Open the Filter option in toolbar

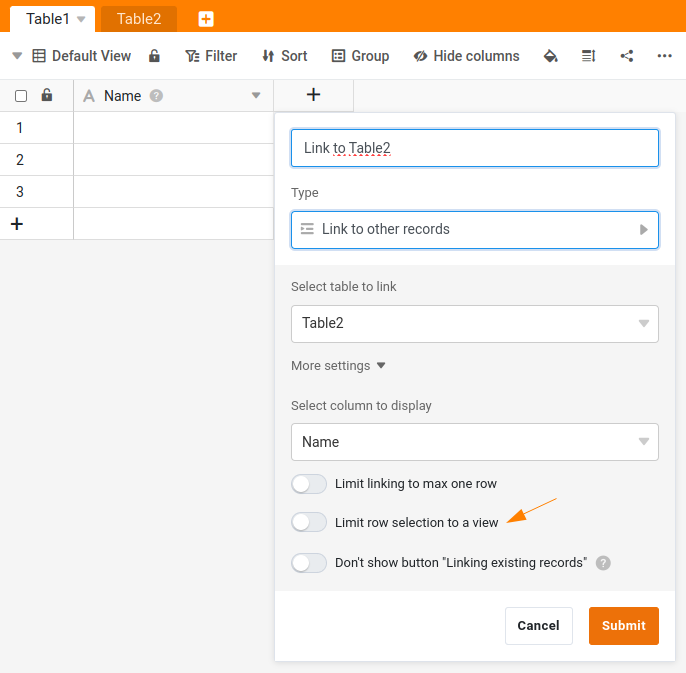(211, 56)
